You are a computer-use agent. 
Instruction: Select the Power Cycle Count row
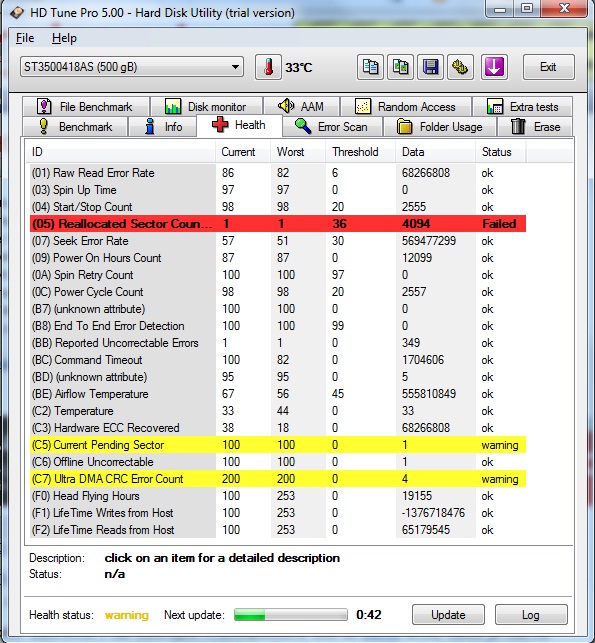[x=278, y=292]
